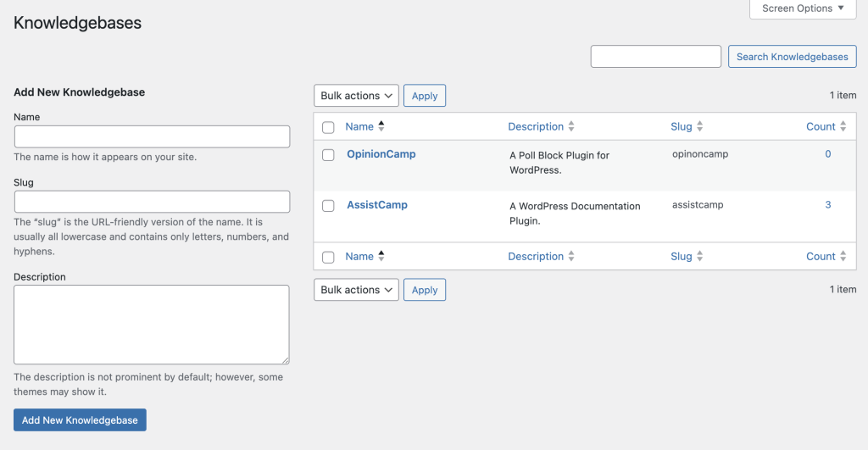The height and width of the screenshot is (450, 868).
Task: Toggle select-all checkbox in table header
Action: point(328,127)
